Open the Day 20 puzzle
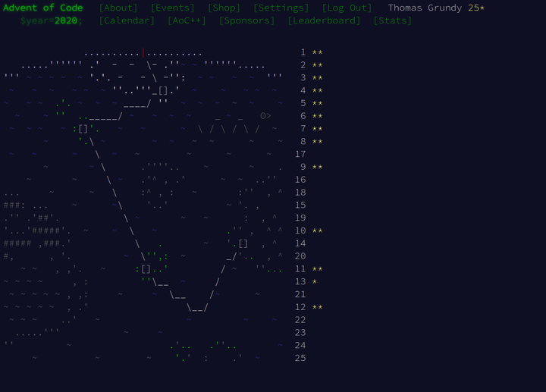 pos(300,256)
